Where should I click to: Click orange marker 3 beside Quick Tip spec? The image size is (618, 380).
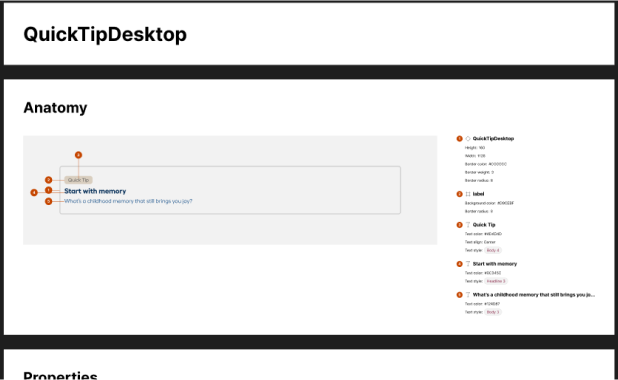tap(459, 225)
